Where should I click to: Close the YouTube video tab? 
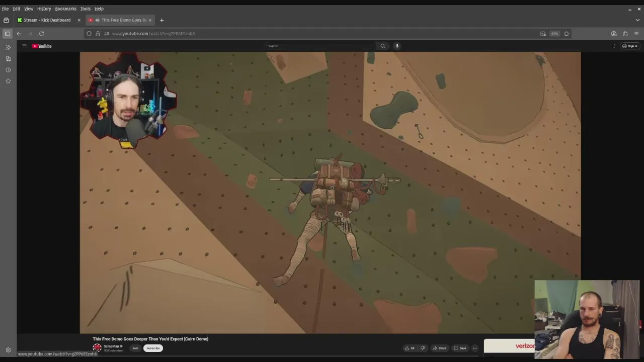pos(149,20)
